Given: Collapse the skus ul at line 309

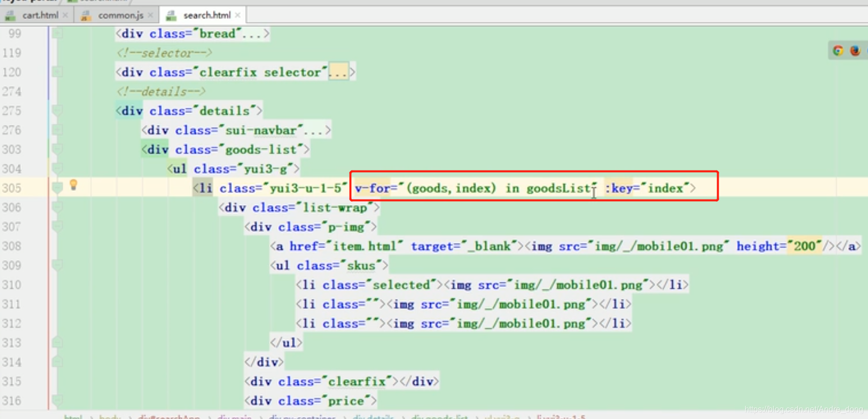Looking at the screenshot, I should pos(58,266).
